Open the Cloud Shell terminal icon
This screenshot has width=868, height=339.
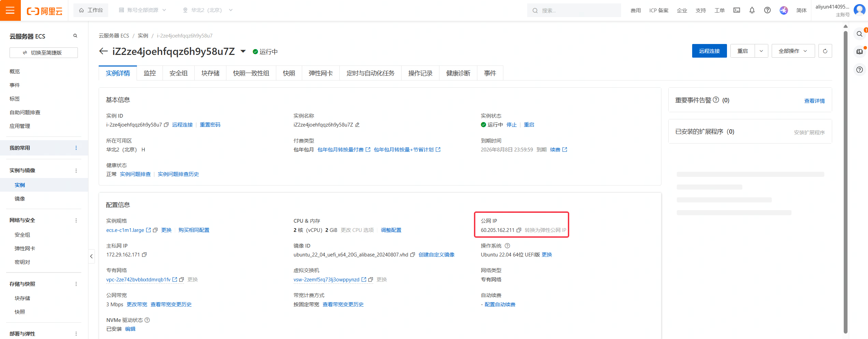coord(737,10)
